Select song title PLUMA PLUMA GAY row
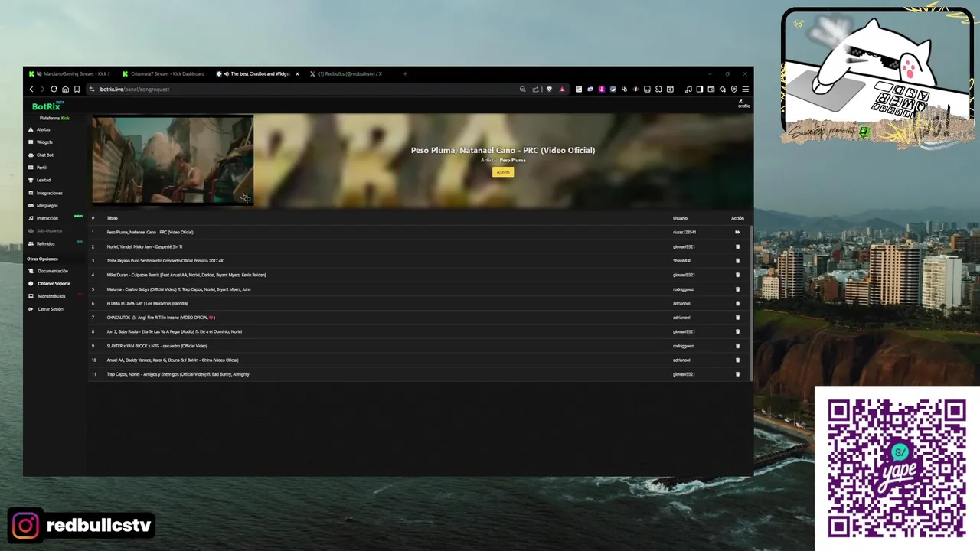Image resolution: width=980 pixels, height=551 pixels. (x=147, y=303)
